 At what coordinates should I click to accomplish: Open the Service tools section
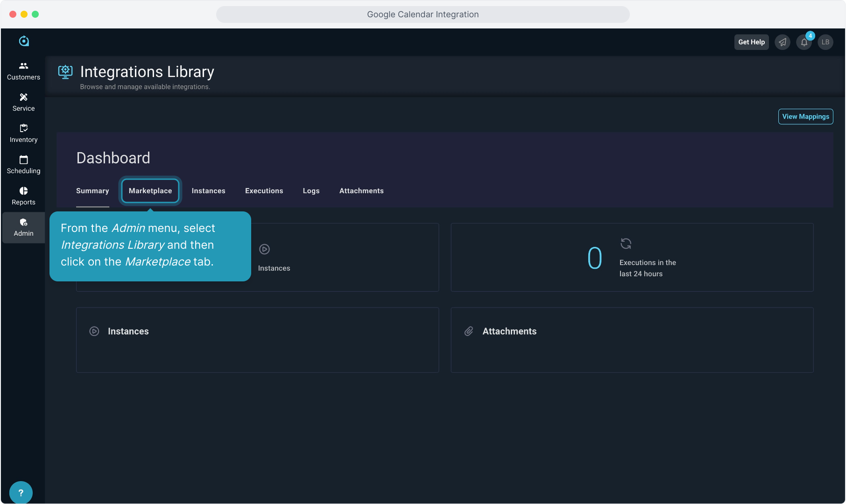click(x=23, y=102)
